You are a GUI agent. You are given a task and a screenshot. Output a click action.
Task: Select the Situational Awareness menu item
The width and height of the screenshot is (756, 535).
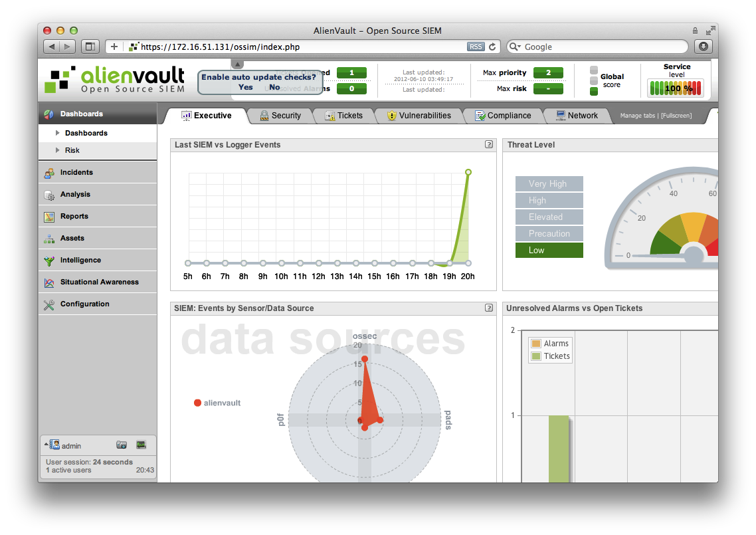98,282
